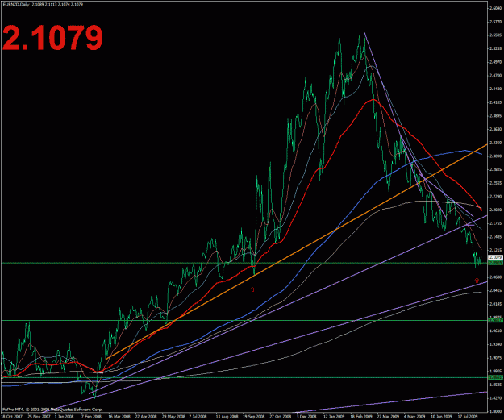Click the 2.2020 price axis label

click(x=496, y=210)
